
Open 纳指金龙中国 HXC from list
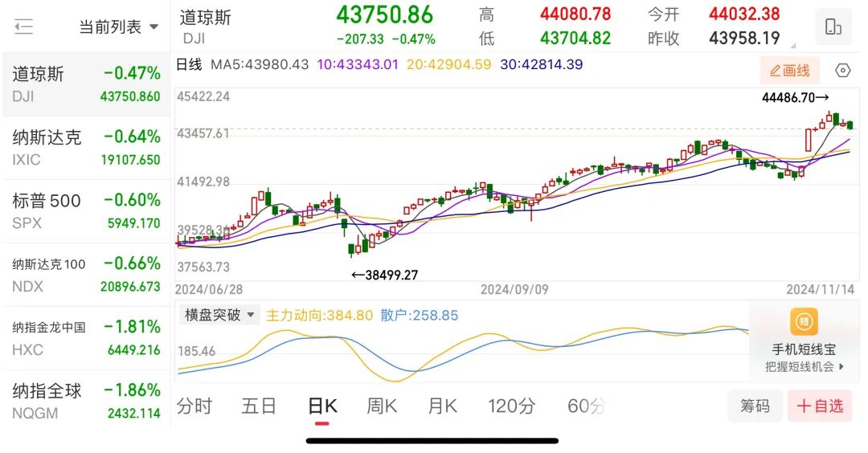tap(86, 338)
